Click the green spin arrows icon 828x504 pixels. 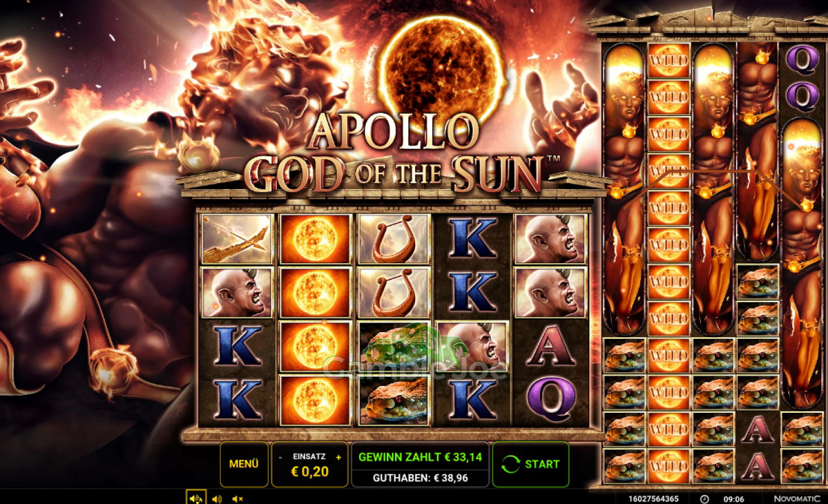[510, 464]
